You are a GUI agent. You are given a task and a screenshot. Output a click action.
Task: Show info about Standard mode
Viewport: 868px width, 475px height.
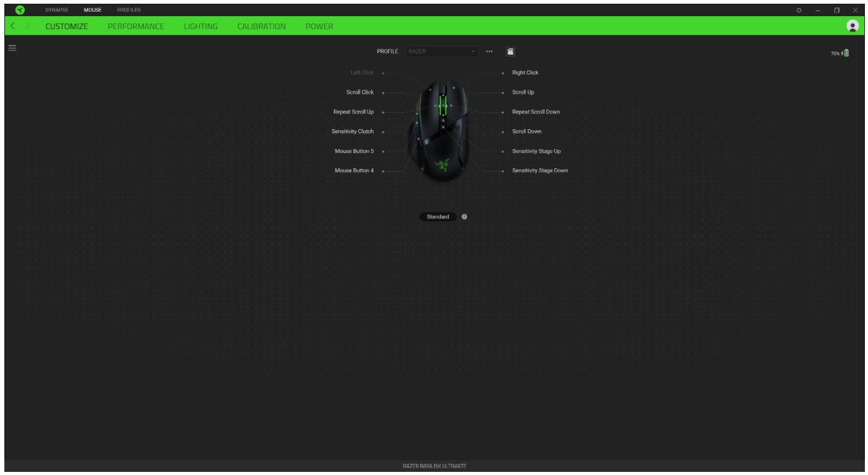(464, 217)
